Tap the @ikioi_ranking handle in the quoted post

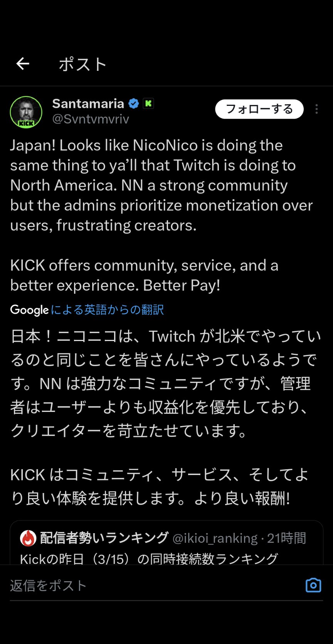pyautogui.click(x=215, y=538)
